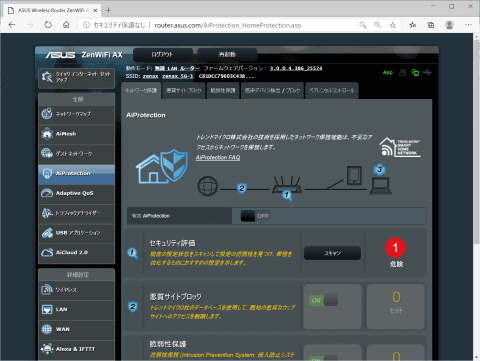Click the red danger count circle
The image size is (480, 361).
[x=396, y=248]
